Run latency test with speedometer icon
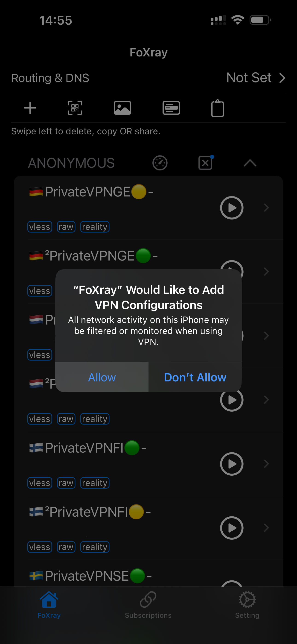297x644 pixels. 160,163
